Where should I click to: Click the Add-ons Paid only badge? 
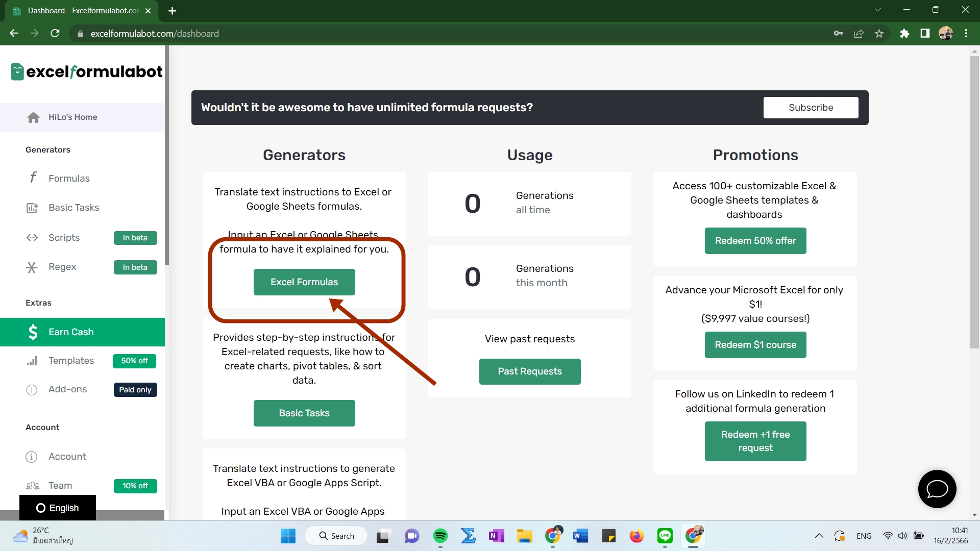click(x=135, y=390)
